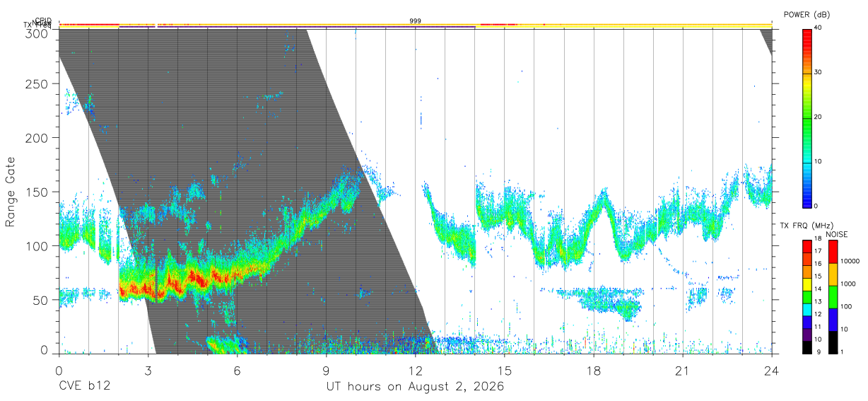Click the 24 tick on the UT hours axis
868x401 pixels.
click(x=771, y=370)
